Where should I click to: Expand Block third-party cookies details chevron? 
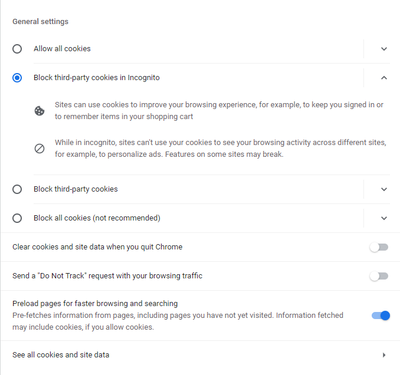pos(384,189)
